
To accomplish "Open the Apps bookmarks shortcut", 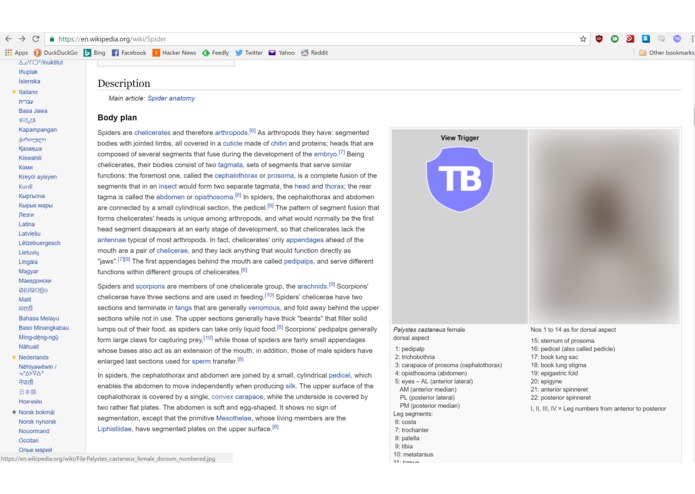I will pyautogui.click(x=16, y=53).
